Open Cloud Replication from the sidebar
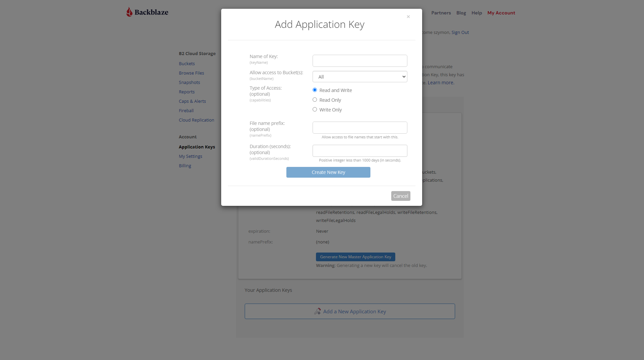Image resolution: width=644 pixels, height=360 pixels. (196, 120)
